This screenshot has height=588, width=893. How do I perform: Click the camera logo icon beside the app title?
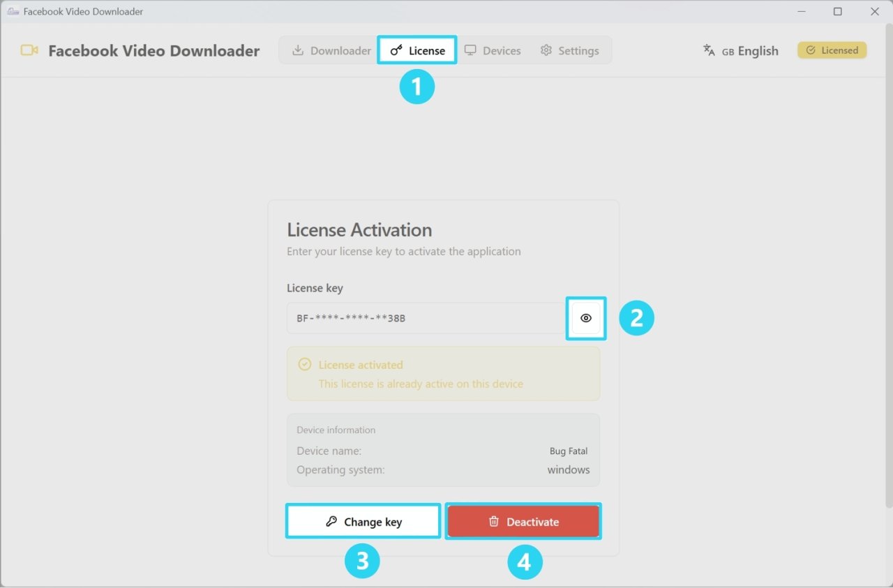(x=27, y=50)
